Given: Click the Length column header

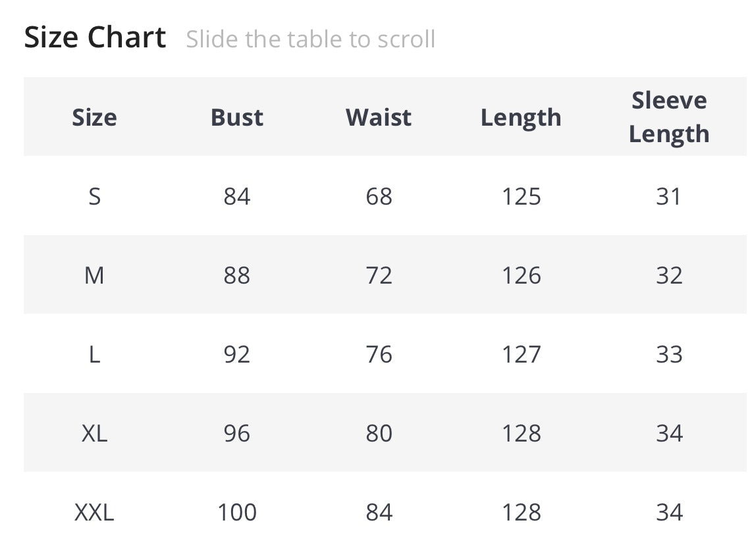Looking at the screenshot, I should point(521,118).
